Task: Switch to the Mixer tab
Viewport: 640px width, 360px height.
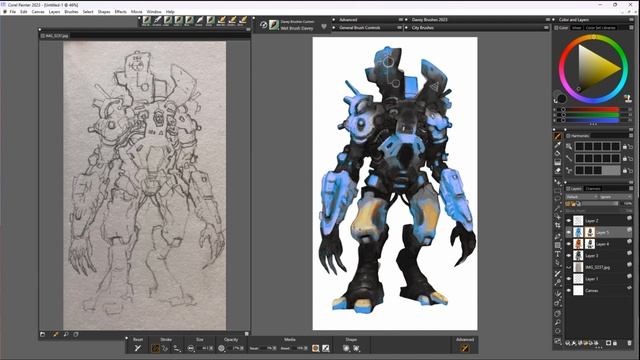Action: point(576,28)
